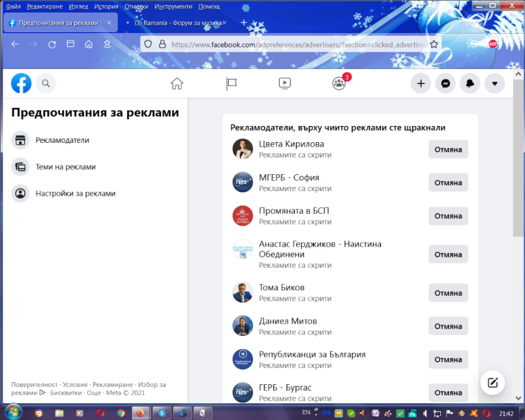Viewport: 525px width, 420px height.
Task: Open Messenger chat icon
Action: click(446, 83)
